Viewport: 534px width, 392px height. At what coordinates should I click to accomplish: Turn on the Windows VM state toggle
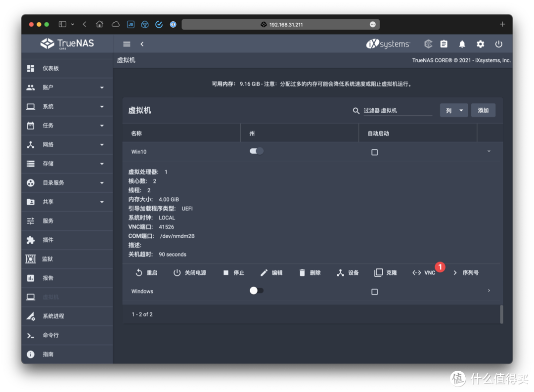[257, 291]
